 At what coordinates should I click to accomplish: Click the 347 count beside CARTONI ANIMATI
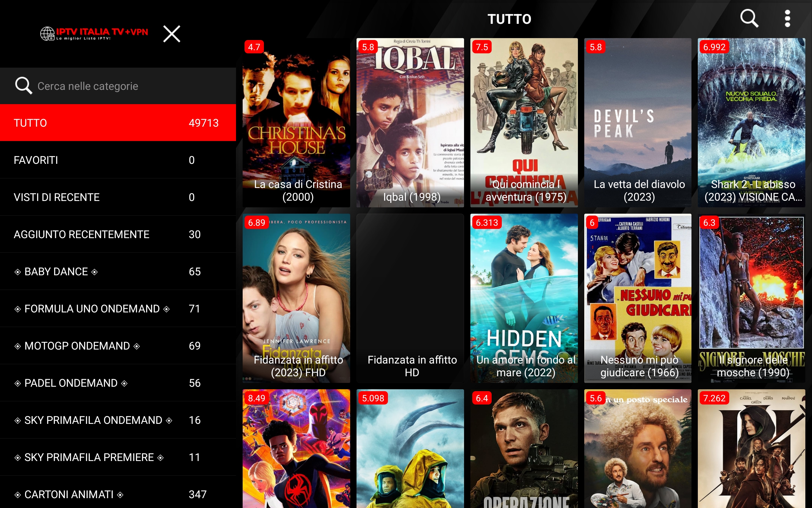(x=198, y=494)
